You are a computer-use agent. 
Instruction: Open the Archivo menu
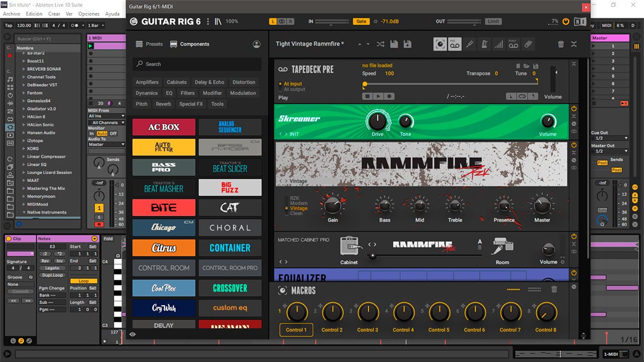click(11, 13)
